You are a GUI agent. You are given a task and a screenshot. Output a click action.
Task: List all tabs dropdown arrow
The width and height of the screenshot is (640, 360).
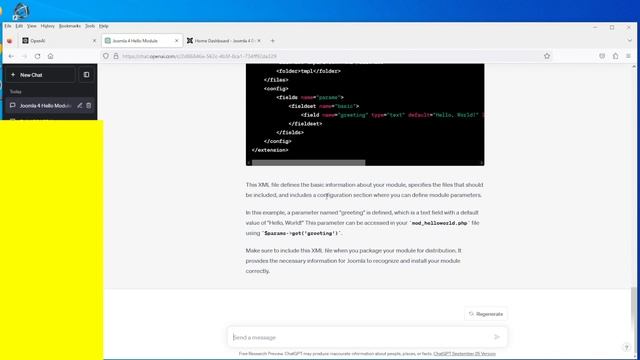click(x=629, y=41)
